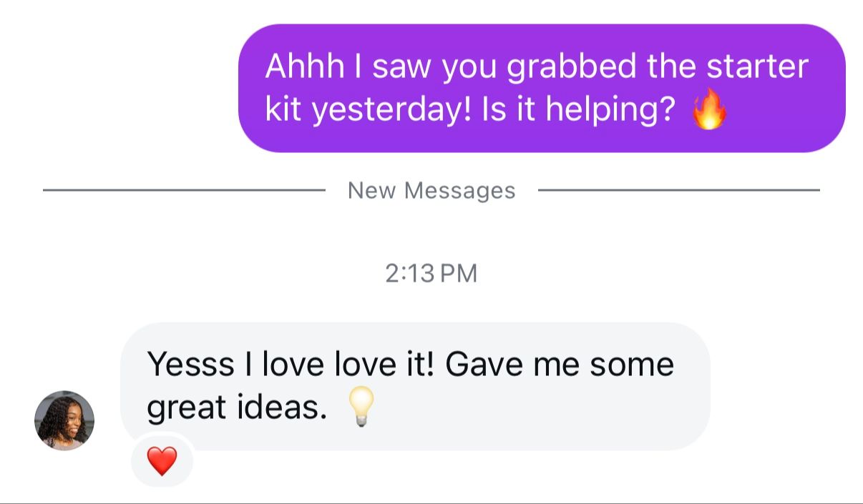Click the fire emoji in sent message

[709, 112]
